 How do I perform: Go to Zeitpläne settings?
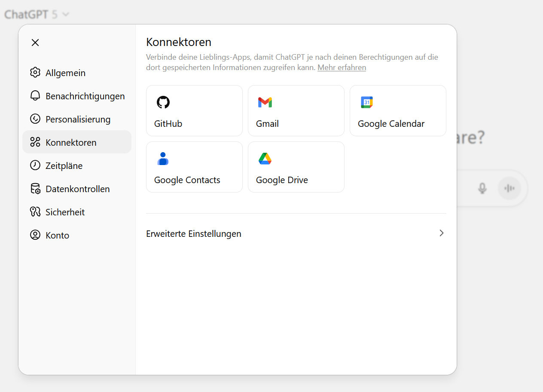click(64, 166)
